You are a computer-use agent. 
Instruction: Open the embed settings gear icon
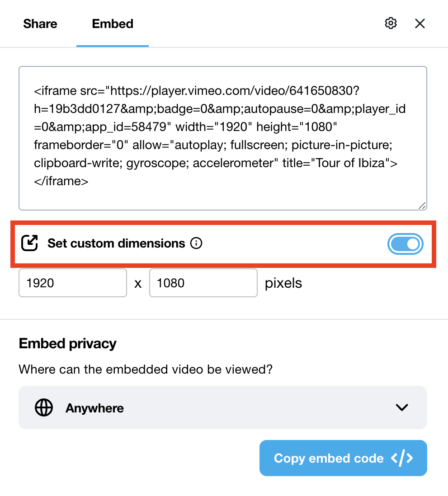pos(391,23)
